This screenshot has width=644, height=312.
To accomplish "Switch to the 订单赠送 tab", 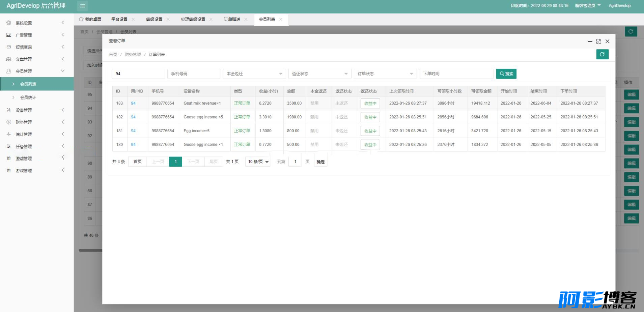I will pyautogui.click(x=232, y=19).
